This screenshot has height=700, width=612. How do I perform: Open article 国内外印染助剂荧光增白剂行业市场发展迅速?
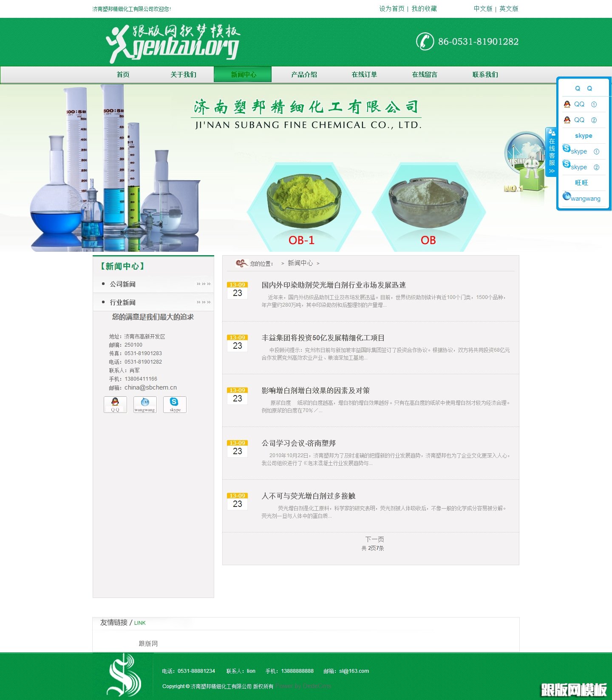point(334,285)
